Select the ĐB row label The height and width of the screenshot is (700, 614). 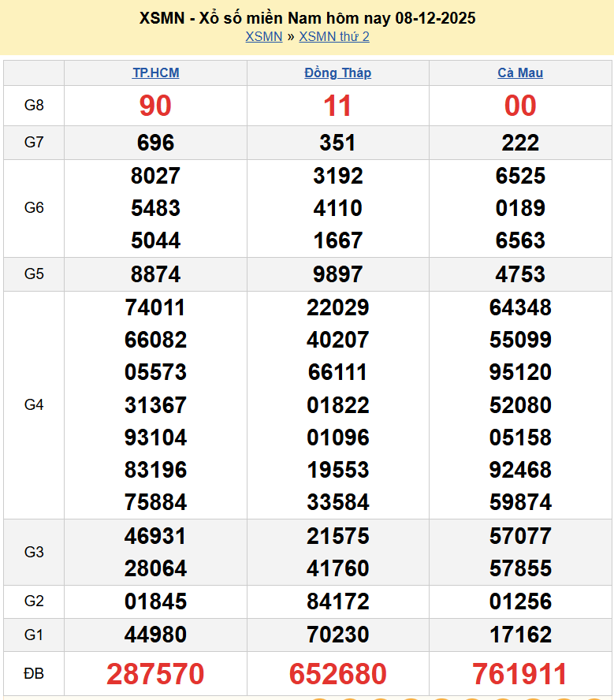(34, 674)
